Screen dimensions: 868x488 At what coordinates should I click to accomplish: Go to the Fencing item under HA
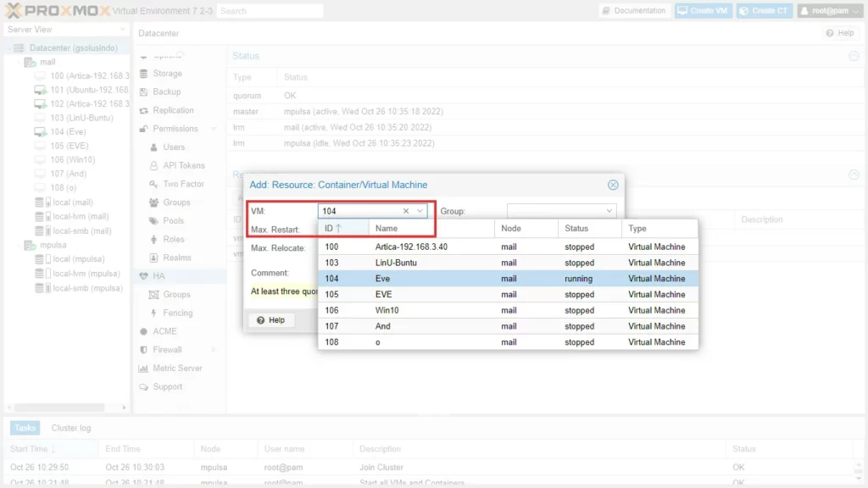pos(177,313)
